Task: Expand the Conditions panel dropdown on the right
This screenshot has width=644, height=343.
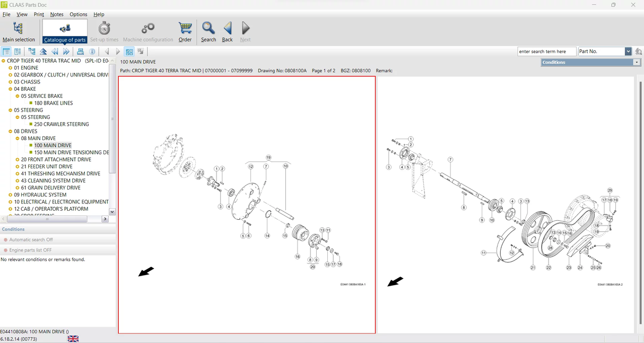Action: pyautogui.click(x=637, y=62)
